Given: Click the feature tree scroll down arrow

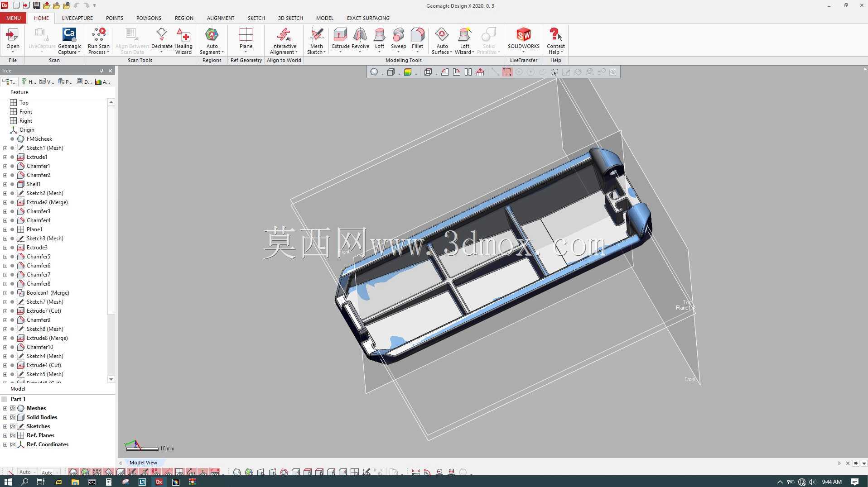Looking at the screenshot, I should [x=111, y=379].
